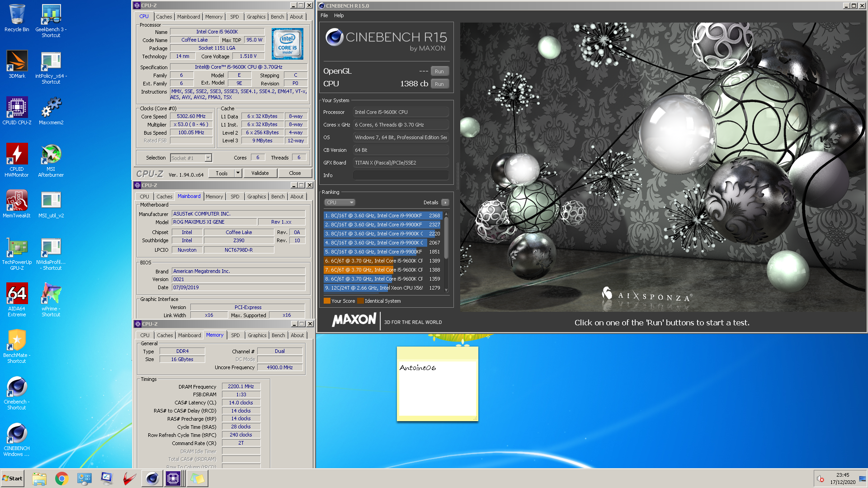The image size is (868, 488).
Task: Open Graphics tab in bottom CPU-Z window
Action: 257,335
